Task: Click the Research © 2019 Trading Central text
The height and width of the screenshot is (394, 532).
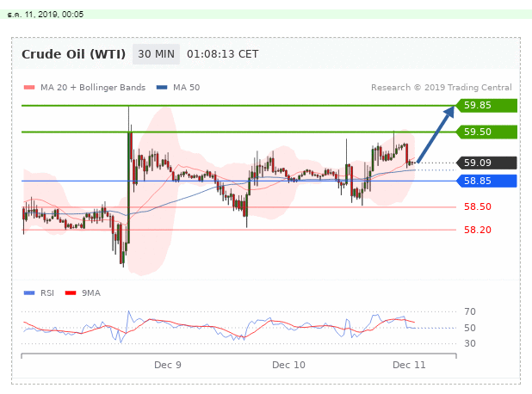Action: pos(441,88)
